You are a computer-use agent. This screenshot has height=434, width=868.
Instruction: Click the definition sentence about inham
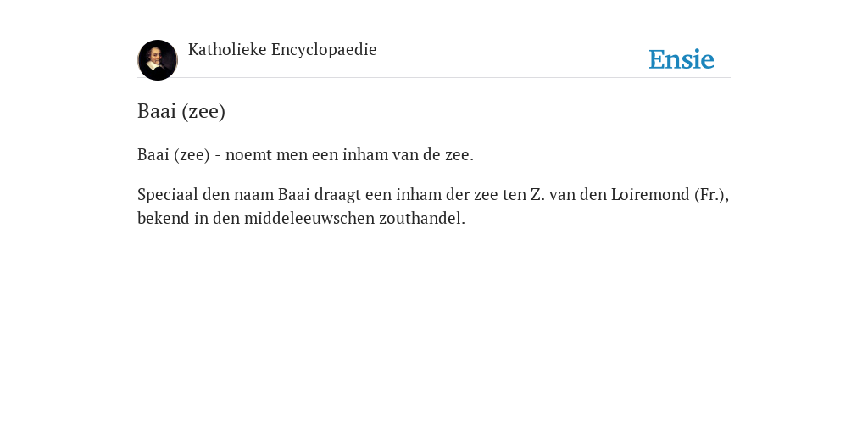tap(305, 155)
